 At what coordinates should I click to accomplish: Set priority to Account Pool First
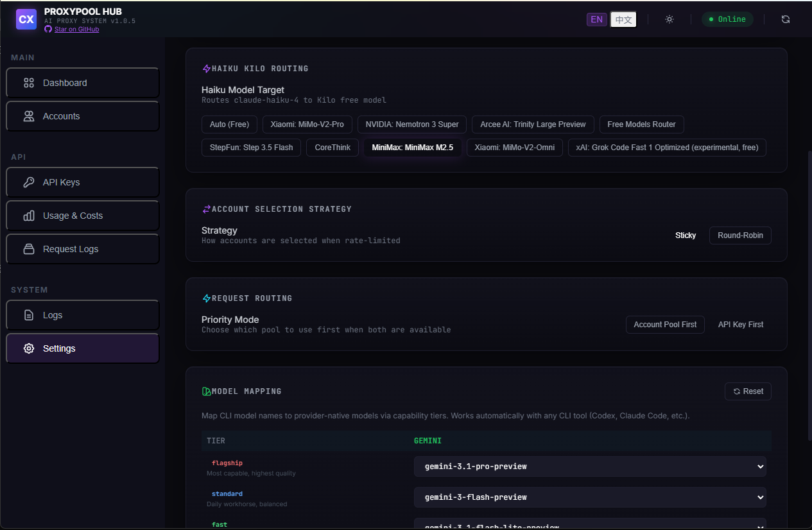tap(665, 325)
